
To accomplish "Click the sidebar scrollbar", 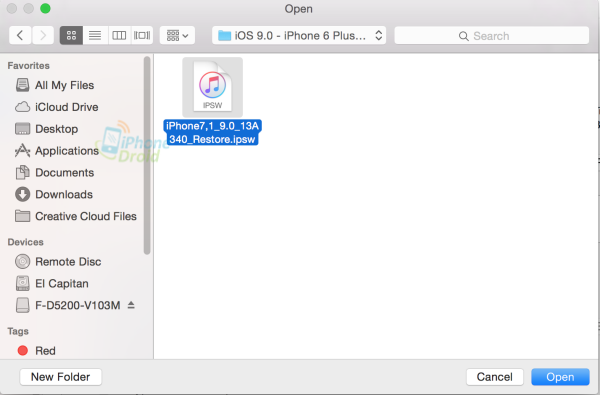I will tap(147, 155).
